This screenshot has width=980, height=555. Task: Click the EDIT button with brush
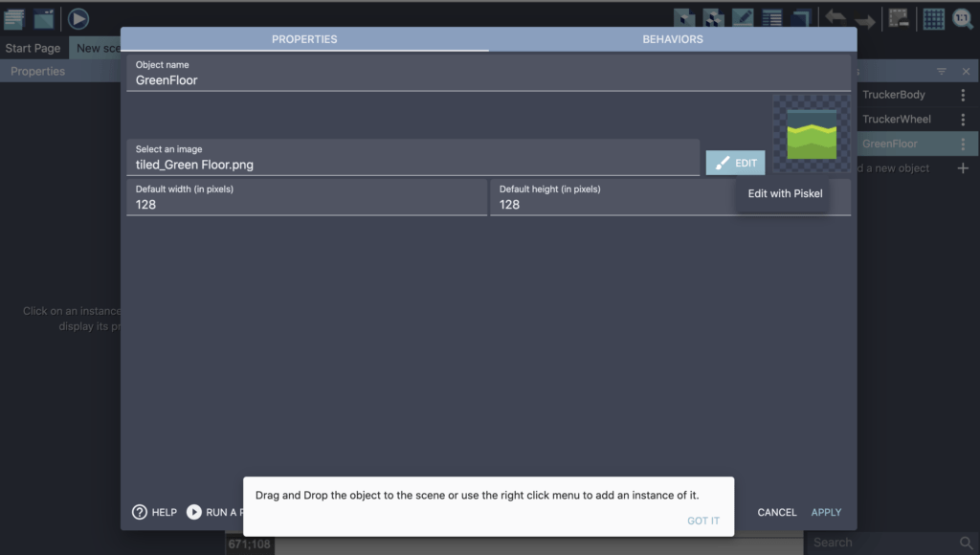(x=736, y=163)
